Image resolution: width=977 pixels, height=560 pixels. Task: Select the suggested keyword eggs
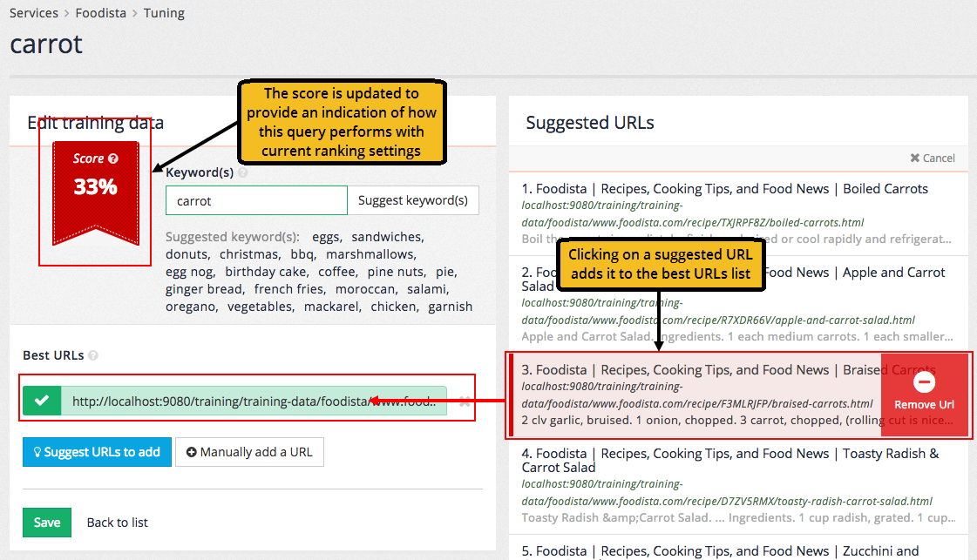click(328, 237)
